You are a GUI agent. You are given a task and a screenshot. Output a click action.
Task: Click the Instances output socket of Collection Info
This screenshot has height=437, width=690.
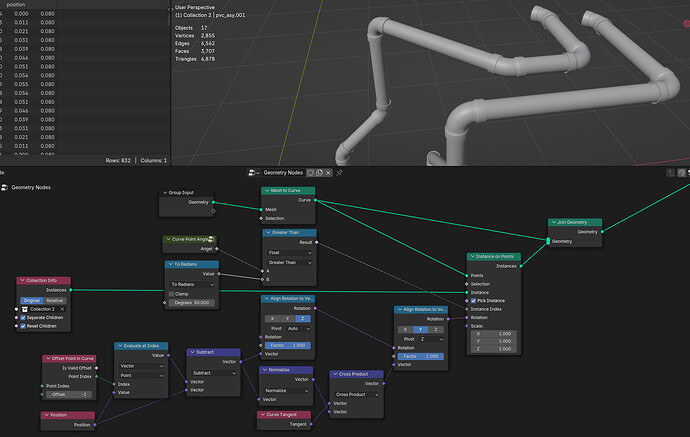pyautogui.click(x=70, y=290)
